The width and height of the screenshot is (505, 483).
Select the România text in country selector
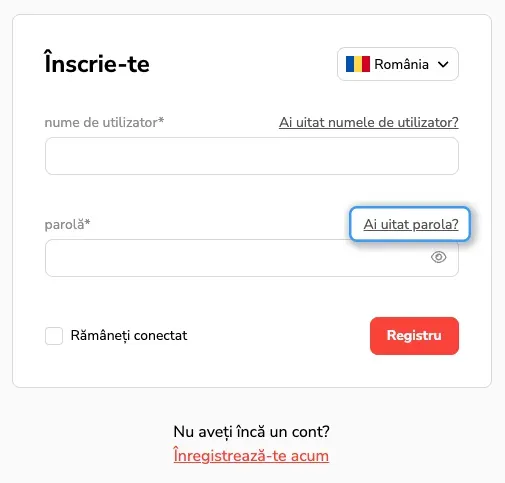[401, 64]
